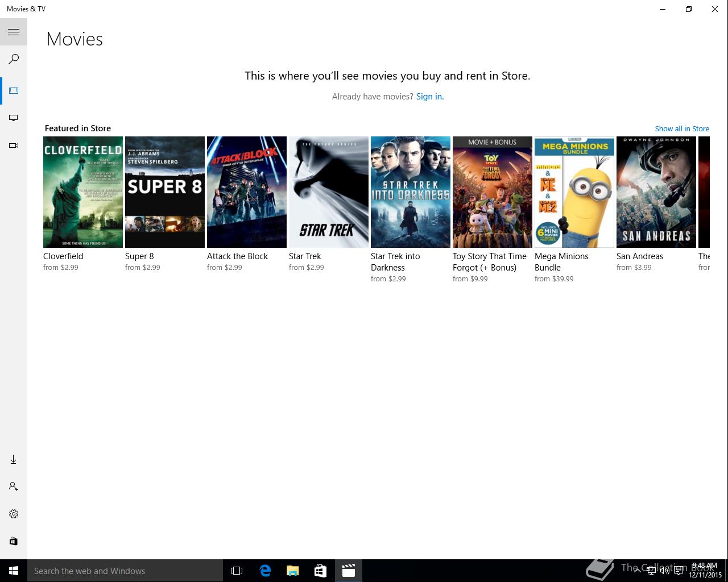Image resolution: width=728 pixels, height=582 pixels.
Task: Open San Andreas movie poster
Action: click(656, 192)
